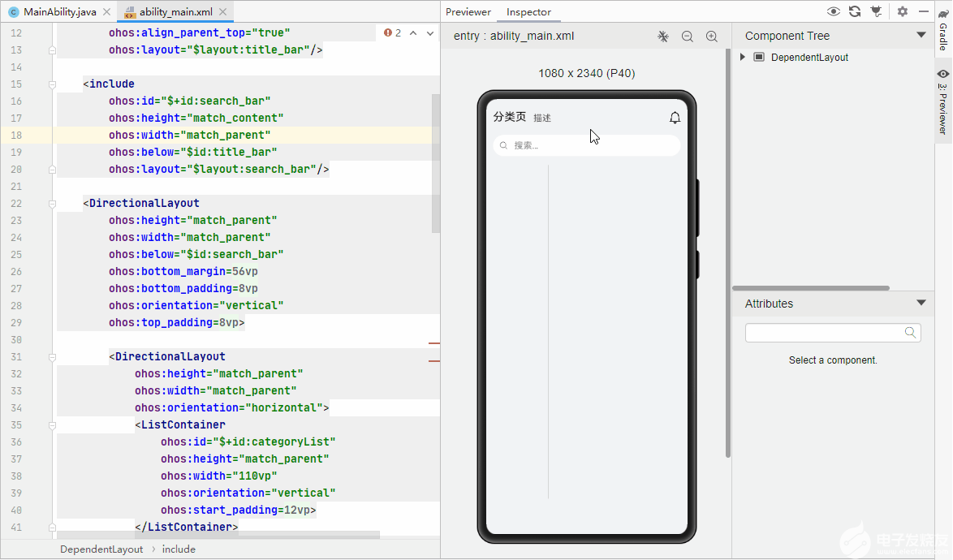Jump to next highlighted error arrow
953x560 pixels.
pyautogui.click(x=429, y=33)
